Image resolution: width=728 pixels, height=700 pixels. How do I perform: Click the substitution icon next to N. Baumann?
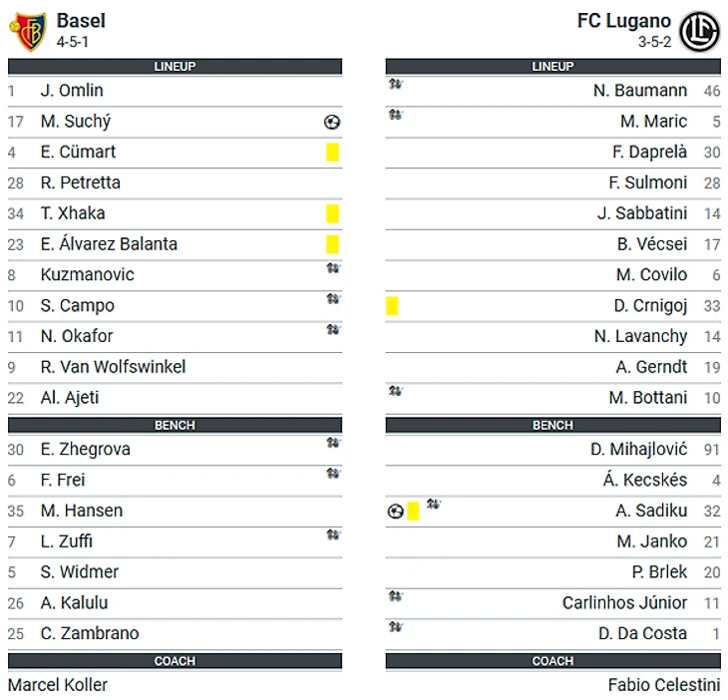[395, 85]
